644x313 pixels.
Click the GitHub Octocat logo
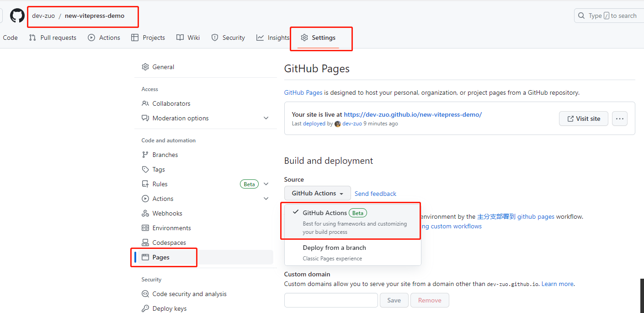tap(17, 16)
